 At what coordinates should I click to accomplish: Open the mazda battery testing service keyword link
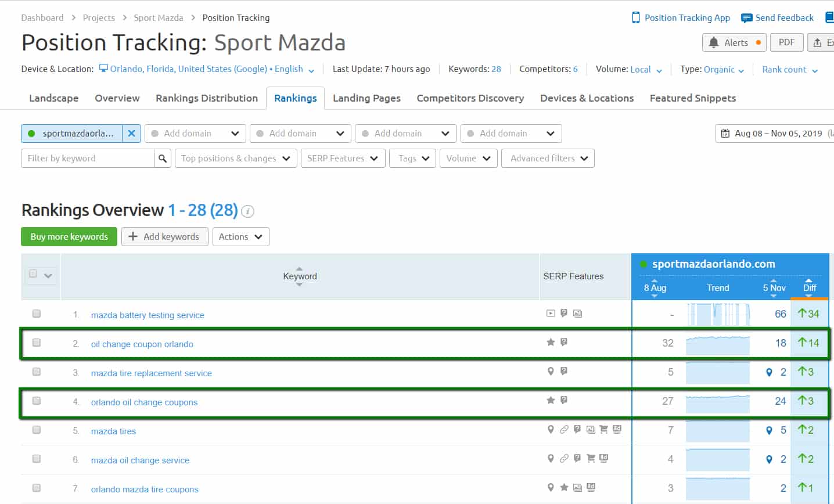[x=148, y=315]
